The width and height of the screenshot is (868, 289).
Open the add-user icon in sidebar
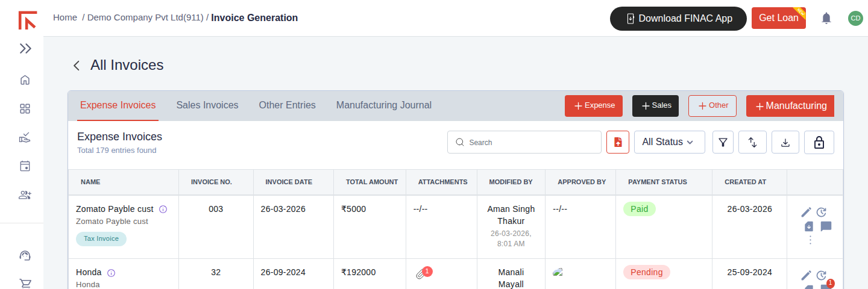[25, 195]
